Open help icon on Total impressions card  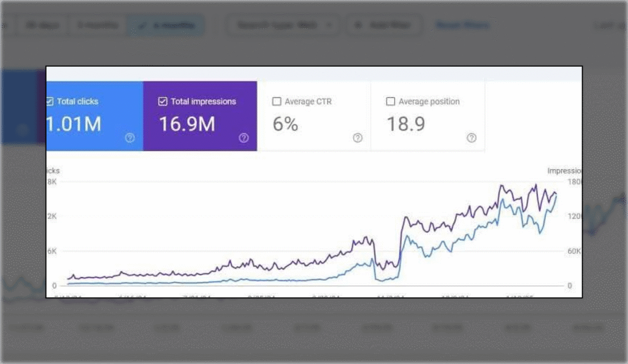(243, 138)
